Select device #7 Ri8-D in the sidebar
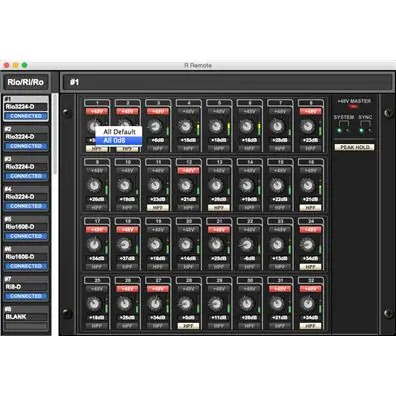This screenshot has width=396, height=396. pyautogui.click(x=26, y=288)
